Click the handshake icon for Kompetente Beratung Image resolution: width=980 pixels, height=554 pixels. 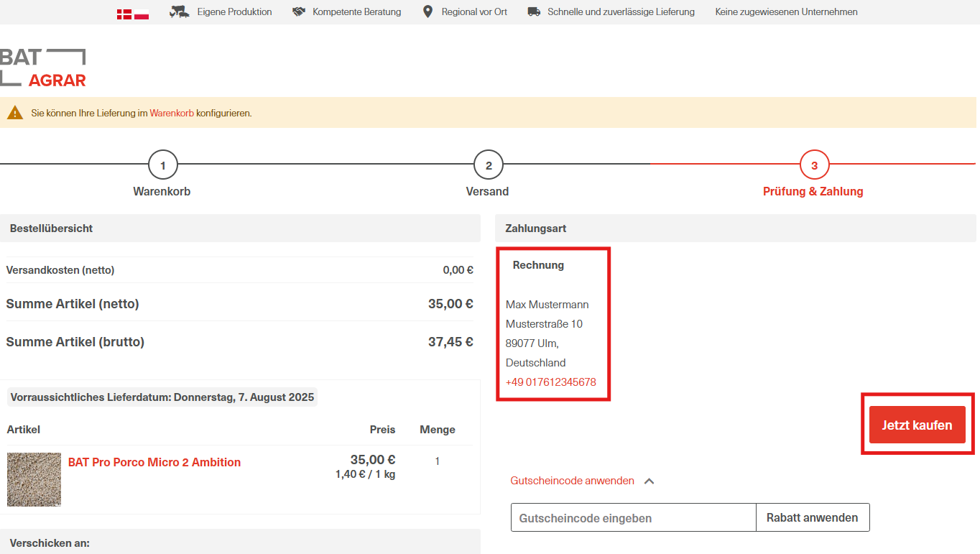click(x=299, y=11)
